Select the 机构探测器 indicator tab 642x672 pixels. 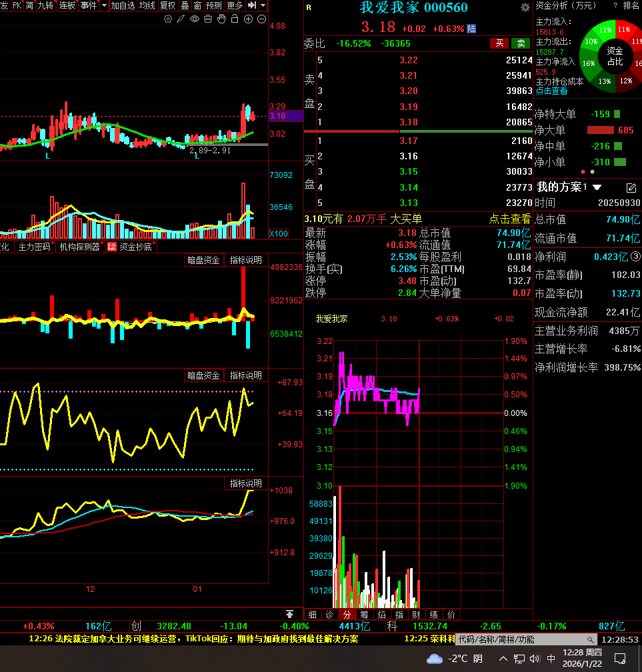(x=79, y=247)
